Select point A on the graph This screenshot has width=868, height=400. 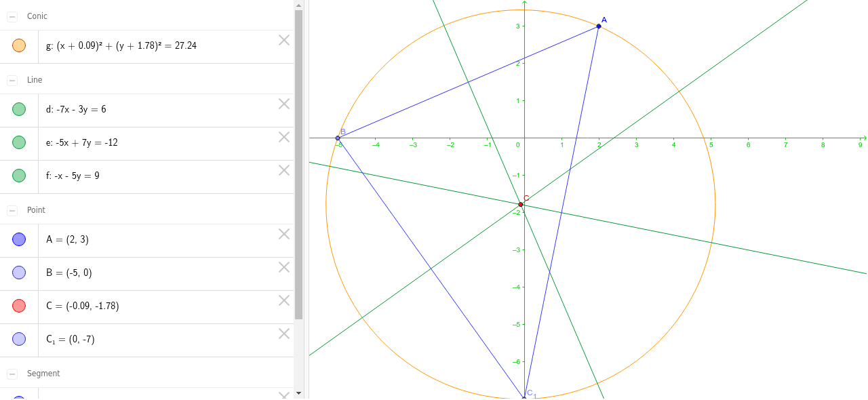coord(599,26)
